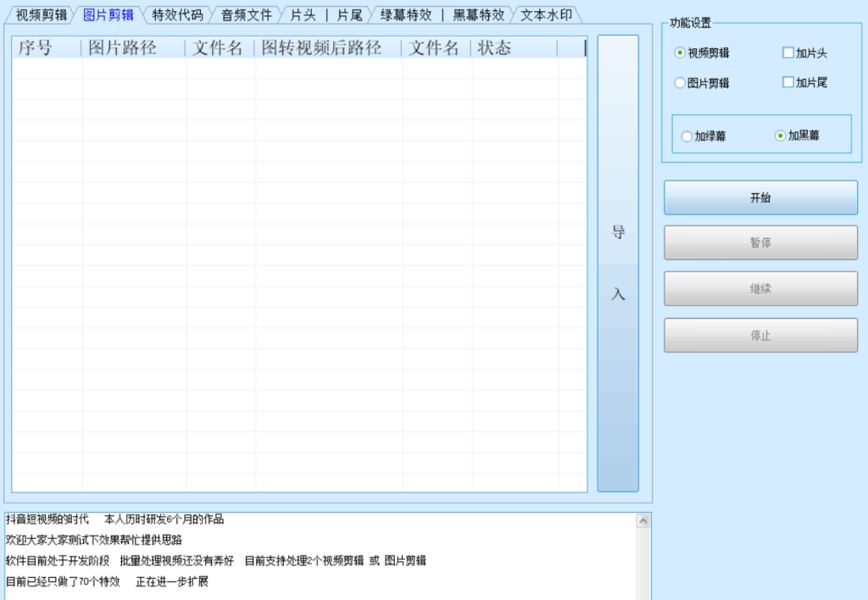
Task: Select the 加黑幕 radio button
Action: [x=781, y=136]
